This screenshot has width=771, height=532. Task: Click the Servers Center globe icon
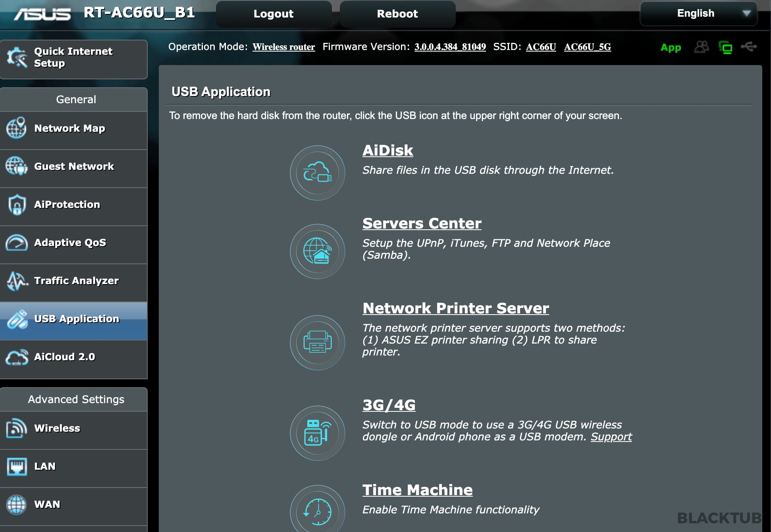317,252
